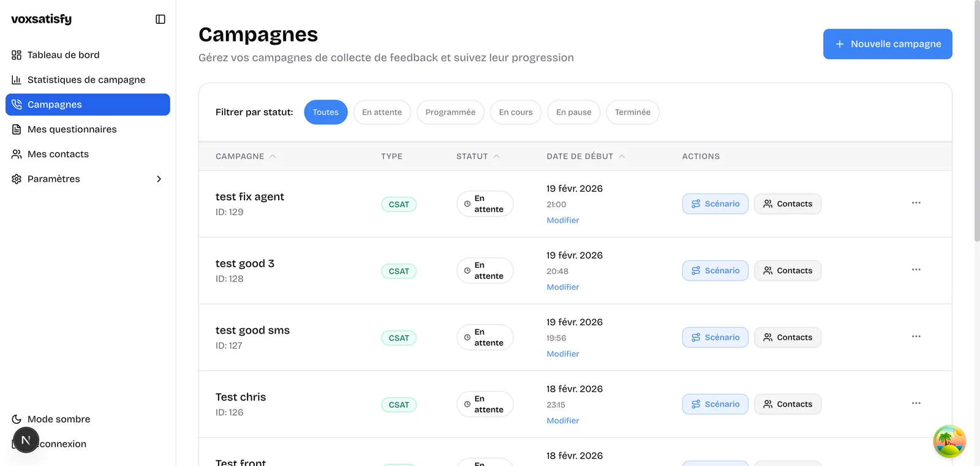Click Modifier date for test fix agent
This screenshot has width=980, height=466.
[563, 220]
